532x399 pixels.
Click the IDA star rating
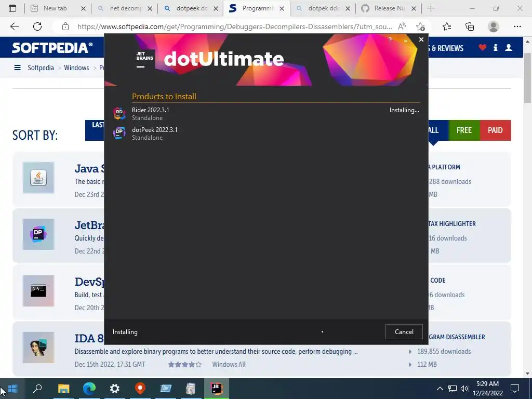tap(184, 364)
